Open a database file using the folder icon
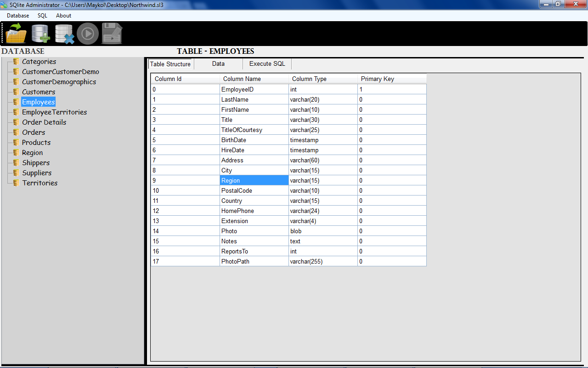This screenshot has height=368, width=588. coord(15,33)
